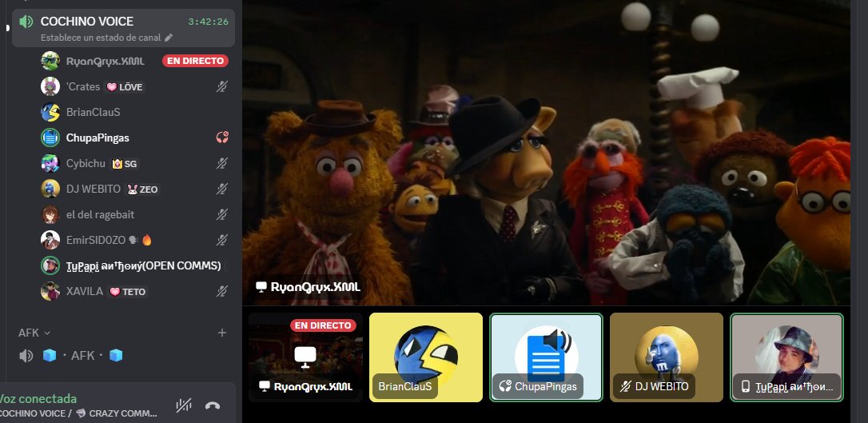Image resolution: width=868 pixels, height=423 pixels.
Task: Click muted mic icon next to Cybichu
Action: coord(222,163)
